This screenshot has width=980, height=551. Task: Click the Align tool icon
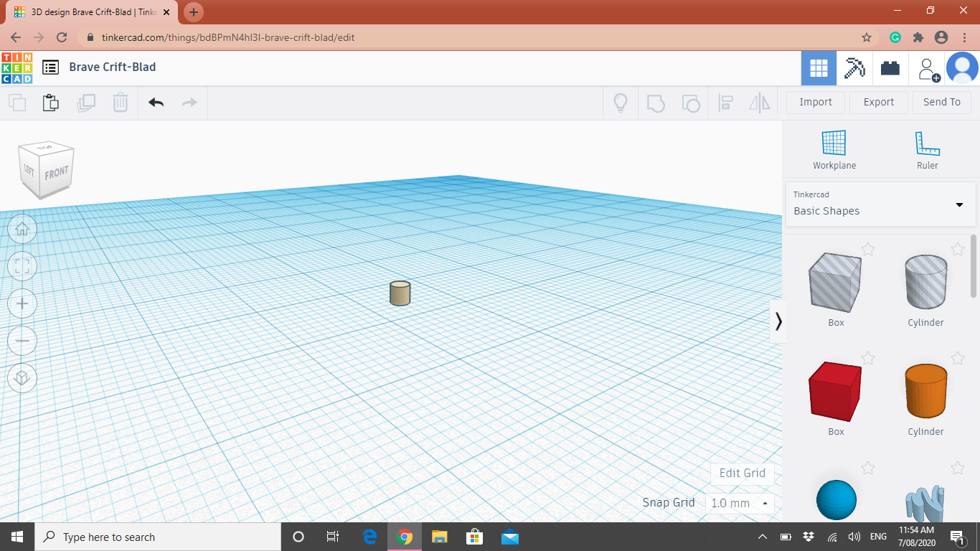coord(725,103)
